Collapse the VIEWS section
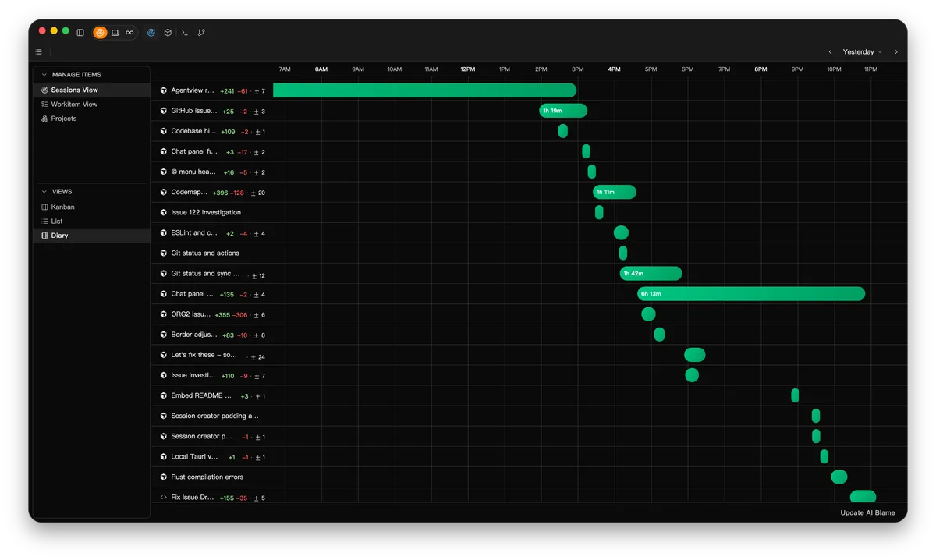The image size is (936, 560). pos(44,192)
